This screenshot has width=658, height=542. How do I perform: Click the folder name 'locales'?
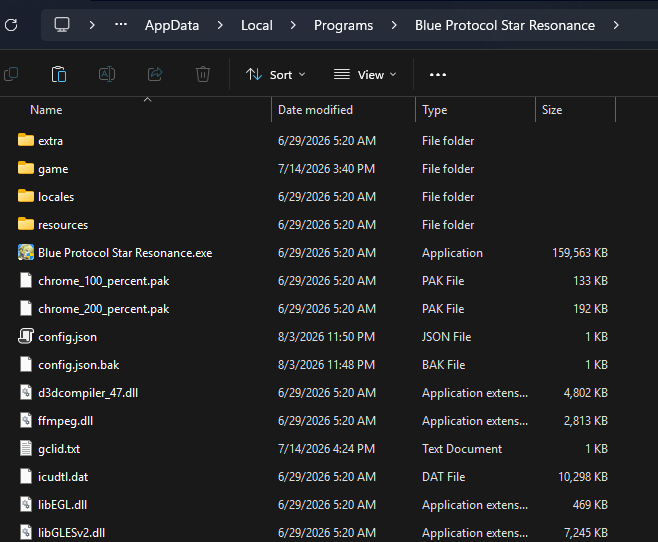click(56, 197)
